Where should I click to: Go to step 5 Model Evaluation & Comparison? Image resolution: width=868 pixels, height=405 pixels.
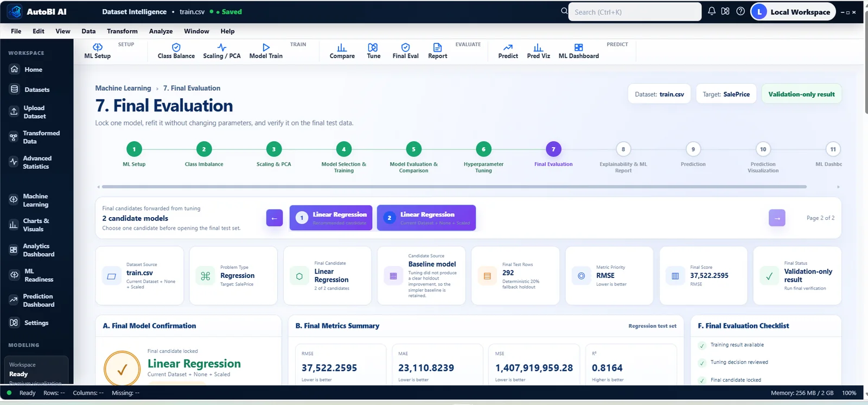[x=413, y=149]
